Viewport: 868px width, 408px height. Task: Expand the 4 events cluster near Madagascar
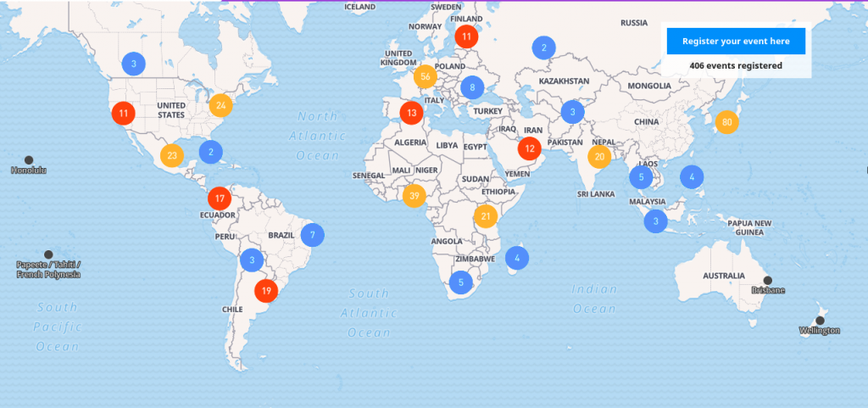click(x=517, y=258)
